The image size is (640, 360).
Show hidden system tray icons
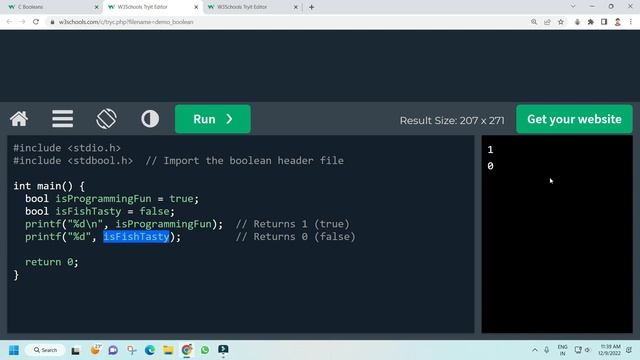click(535, 350)
